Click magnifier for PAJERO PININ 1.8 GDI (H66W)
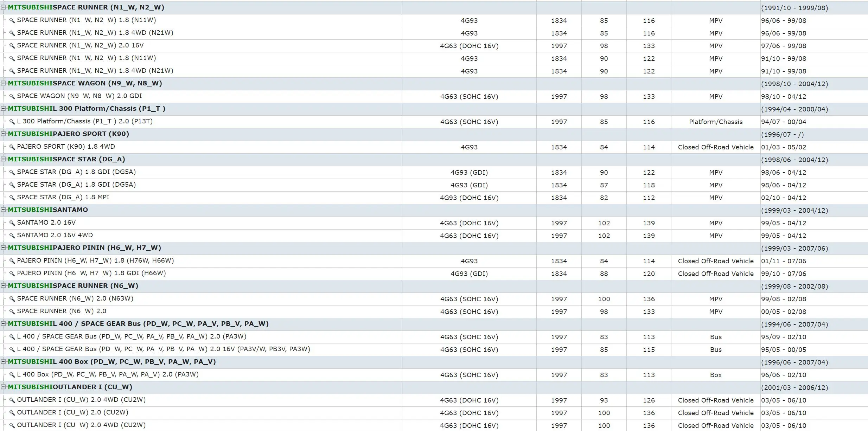This screenshot has width=868, height=431. tap(12, 274)
